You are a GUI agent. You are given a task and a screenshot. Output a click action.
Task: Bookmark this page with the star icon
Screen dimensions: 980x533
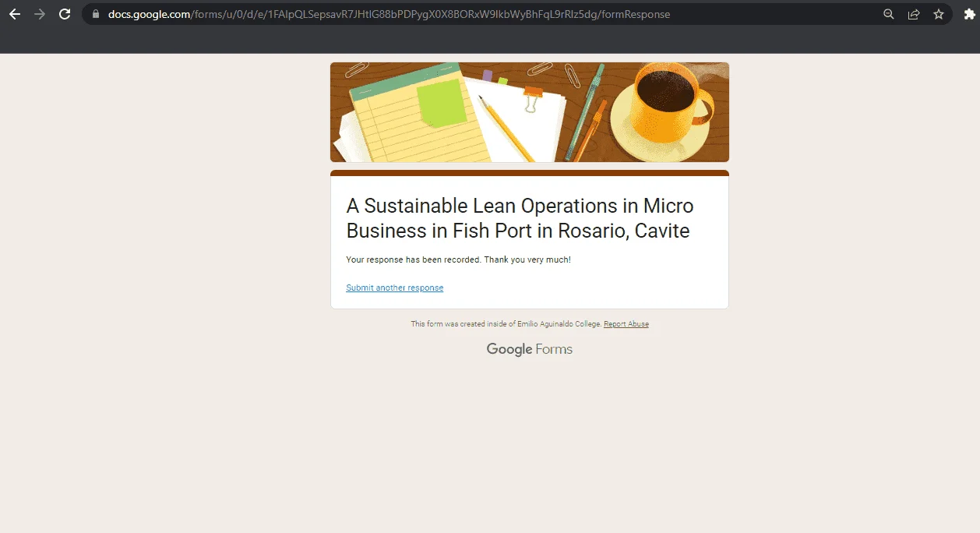[x=939, y=14]
